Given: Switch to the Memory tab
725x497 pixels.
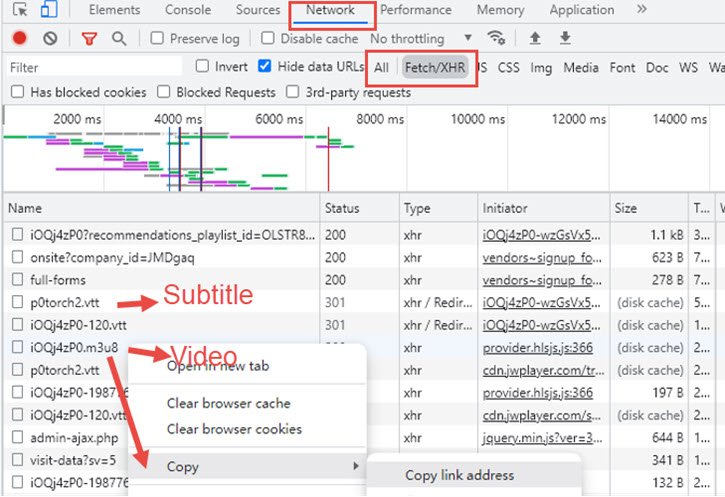Looking at the screenshot, I should 500,10.
